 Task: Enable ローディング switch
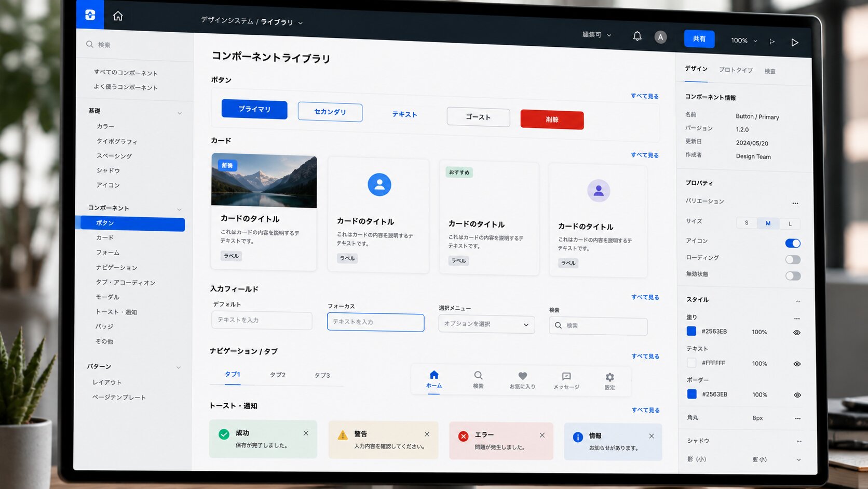click(793, 259)
